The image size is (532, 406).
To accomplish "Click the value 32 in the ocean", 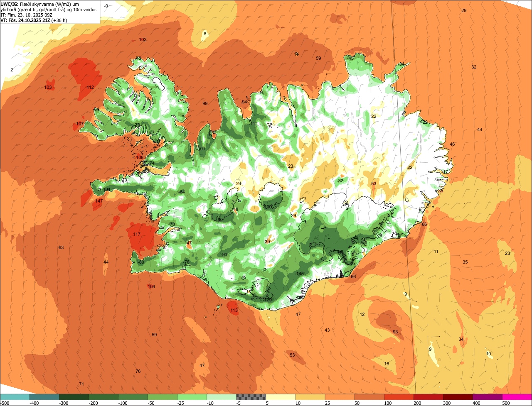I will pyautogui.click(x=474, y=67).
